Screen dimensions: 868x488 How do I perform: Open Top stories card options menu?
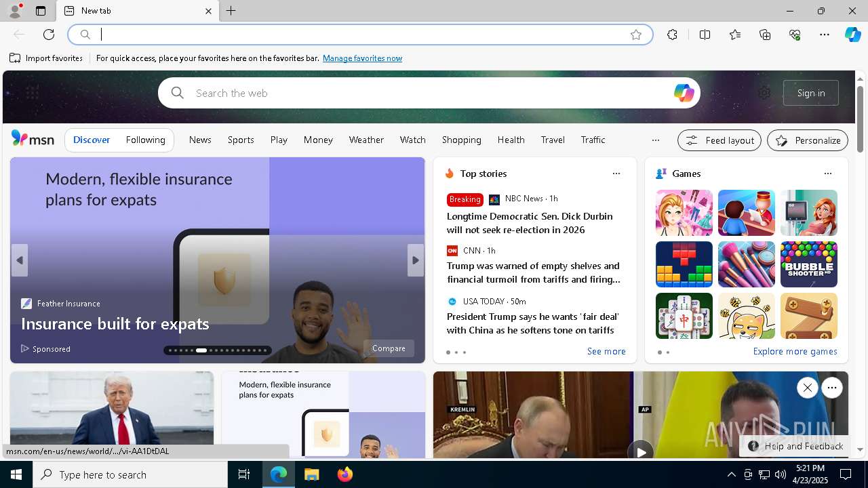click(x=616, y=174)
